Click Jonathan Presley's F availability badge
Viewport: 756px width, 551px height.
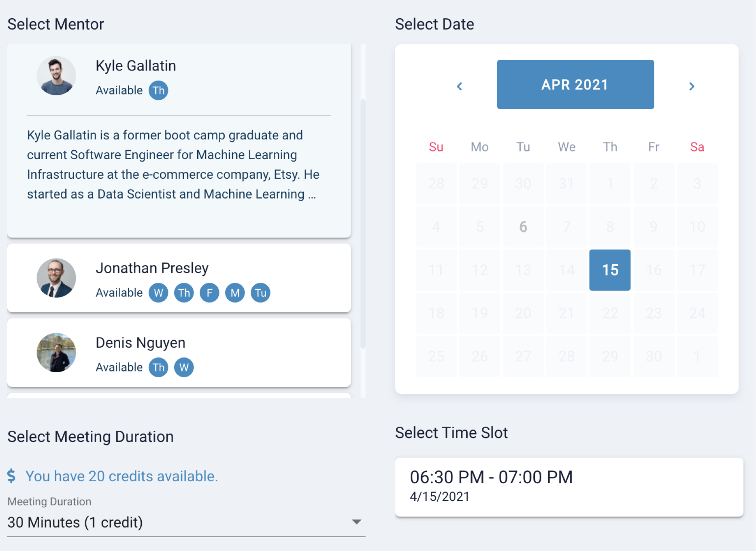click(x=209, y=293)
